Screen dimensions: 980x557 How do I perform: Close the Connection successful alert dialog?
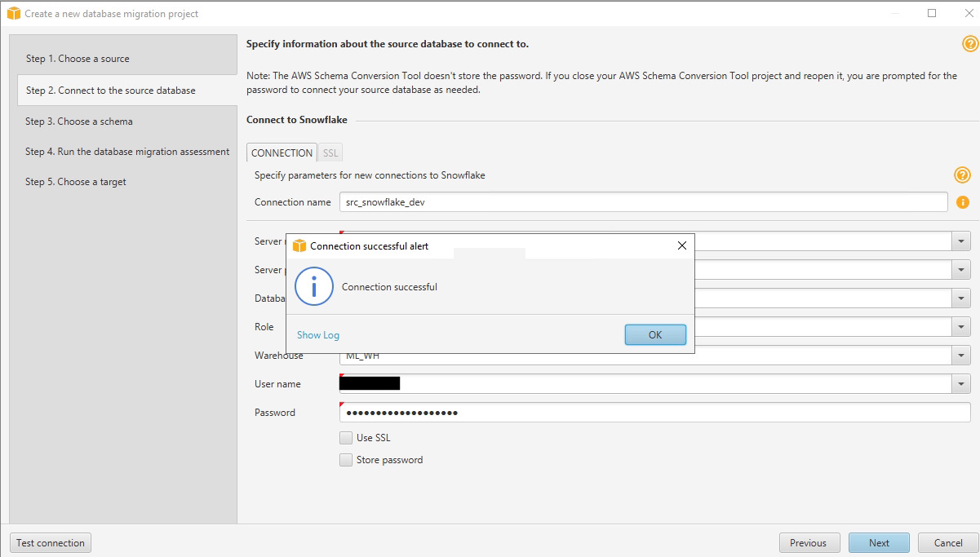tap(682, 245)
